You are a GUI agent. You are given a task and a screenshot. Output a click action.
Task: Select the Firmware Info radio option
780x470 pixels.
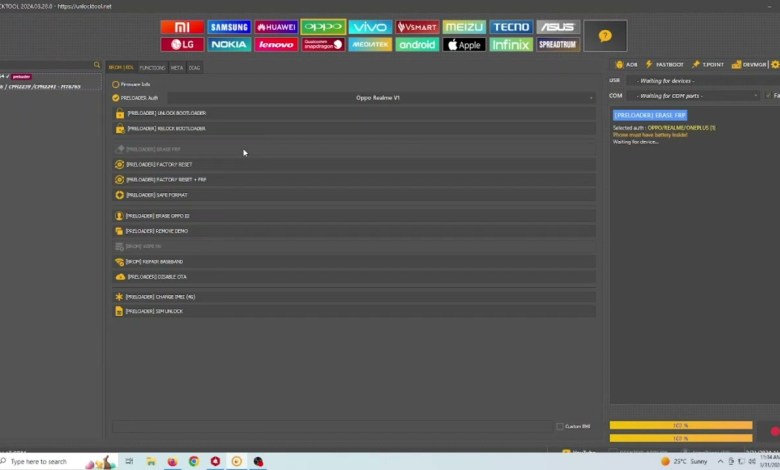pos(116,84)
